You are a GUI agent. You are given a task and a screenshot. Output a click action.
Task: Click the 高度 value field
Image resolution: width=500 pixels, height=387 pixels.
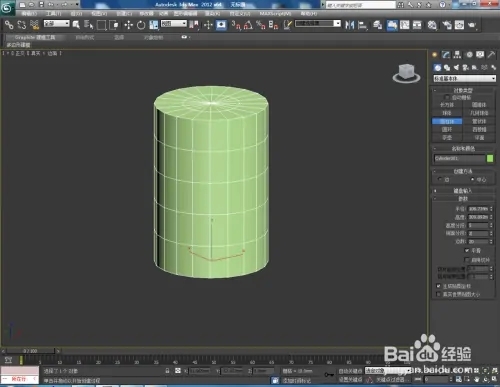478,217
